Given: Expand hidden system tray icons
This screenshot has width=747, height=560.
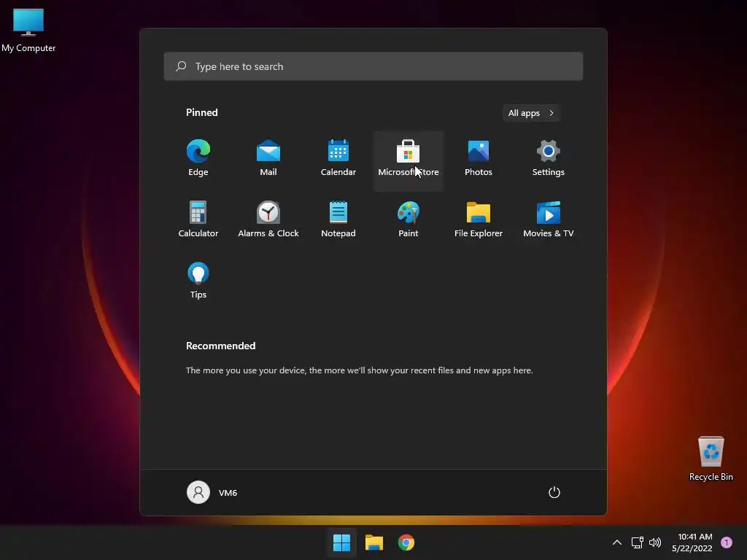Looking at the screenshot, I should (x=617, y=542).
